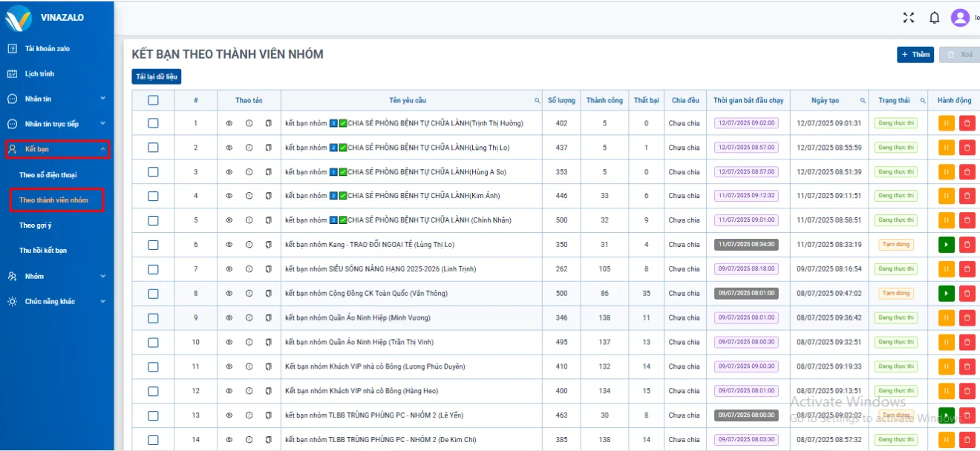Viewport: 980px width, 451px height.
Task: Click the Tải lại dữ liệu button
Action: [x=156, y=76]
